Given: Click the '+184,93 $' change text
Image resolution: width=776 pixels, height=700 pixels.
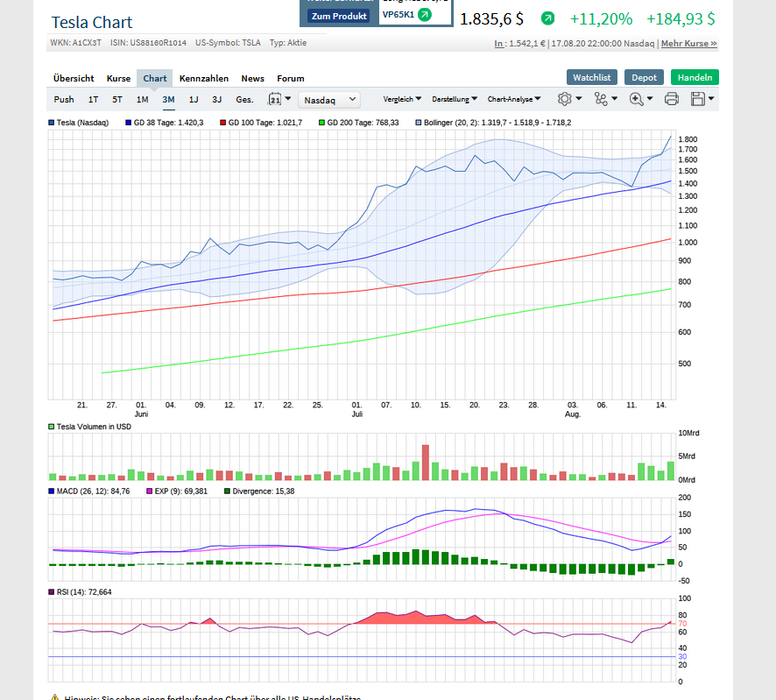Looking at the screenshot, I should click(681, 18).
